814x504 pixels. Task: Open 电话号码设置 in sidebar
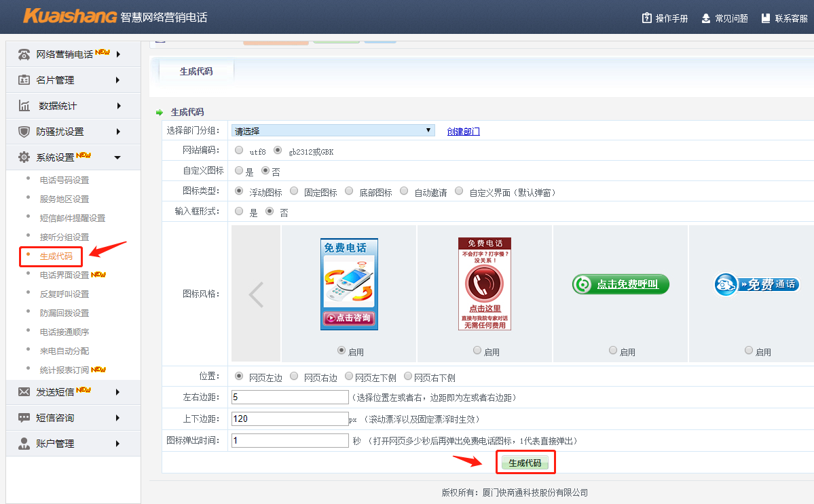[64, 180]
